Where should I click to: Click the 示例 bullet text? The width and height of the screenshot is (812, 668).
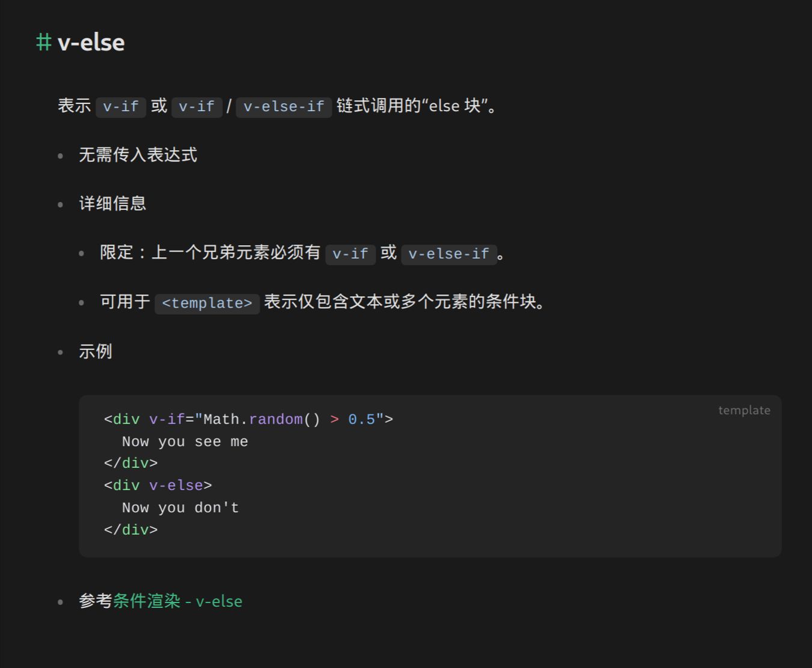click(96, 351)
